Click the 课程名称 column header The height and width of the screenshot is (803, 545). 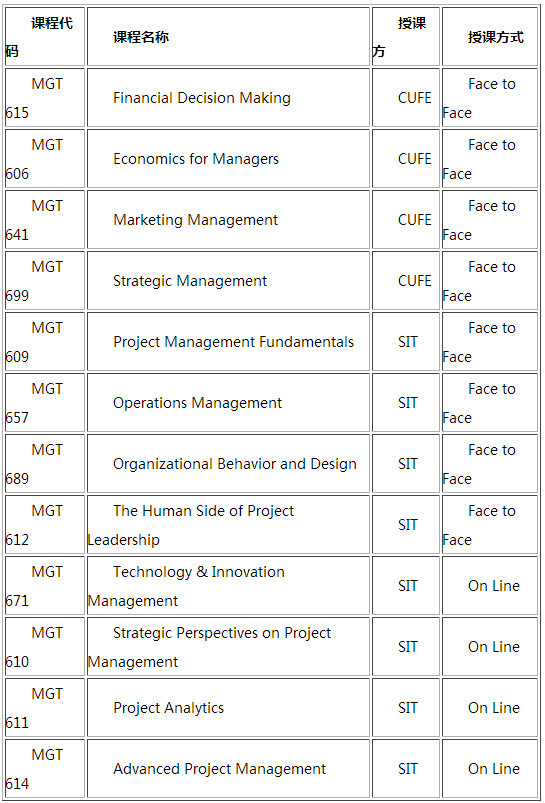pos(228,37)
